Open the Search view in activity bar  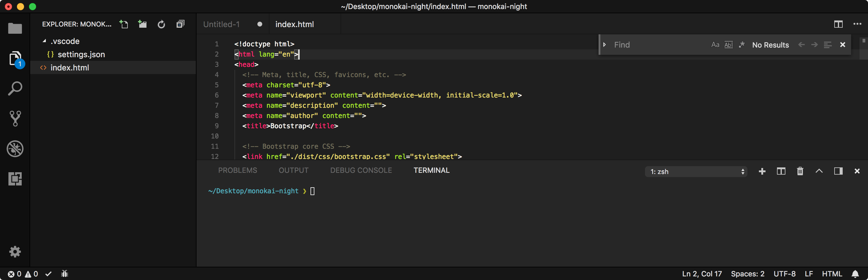(x=15, y=89)
